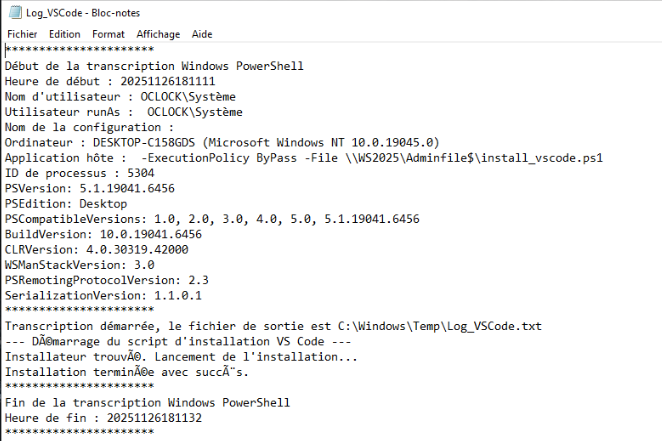This screenshot has width=662, height=441.
Task: Open the Affichage menu
Action: pyautogui.click(x=158, y=34)
